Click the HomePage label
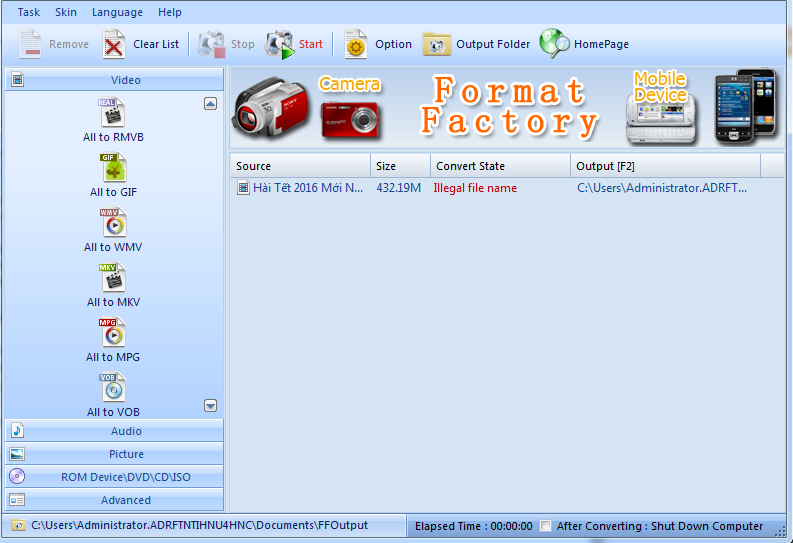Image resolution: width=793 pixels, height=543 pixels. coord(601,44)
